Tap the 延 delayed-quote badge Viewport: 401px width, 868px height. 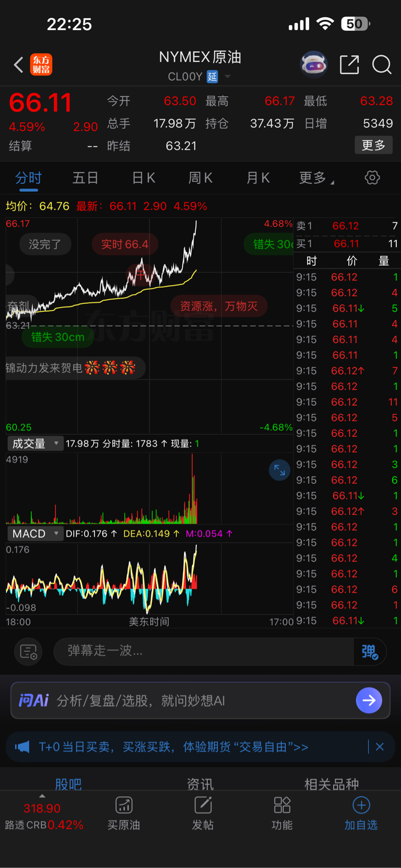[213, 77]
